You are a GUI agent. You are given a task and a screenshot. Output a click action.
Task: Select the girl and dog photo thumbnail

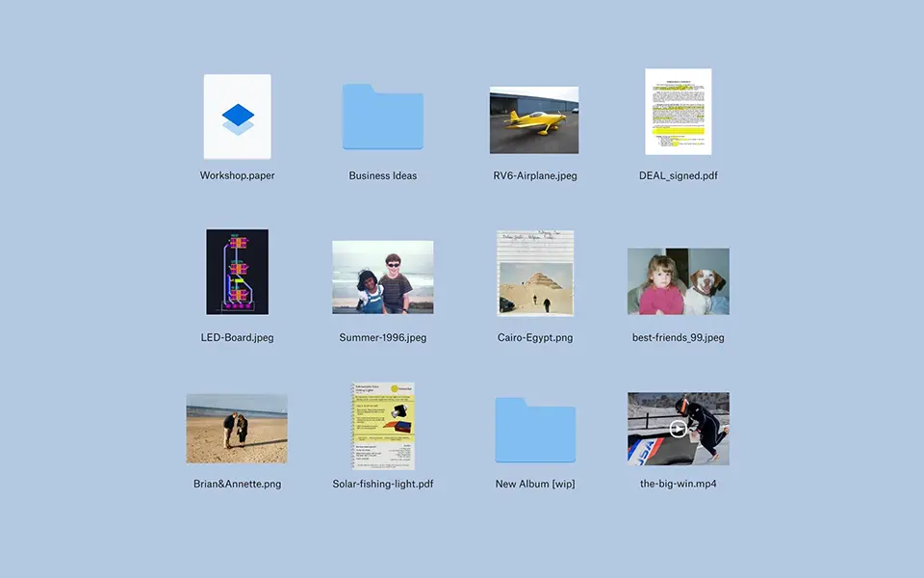678,281
